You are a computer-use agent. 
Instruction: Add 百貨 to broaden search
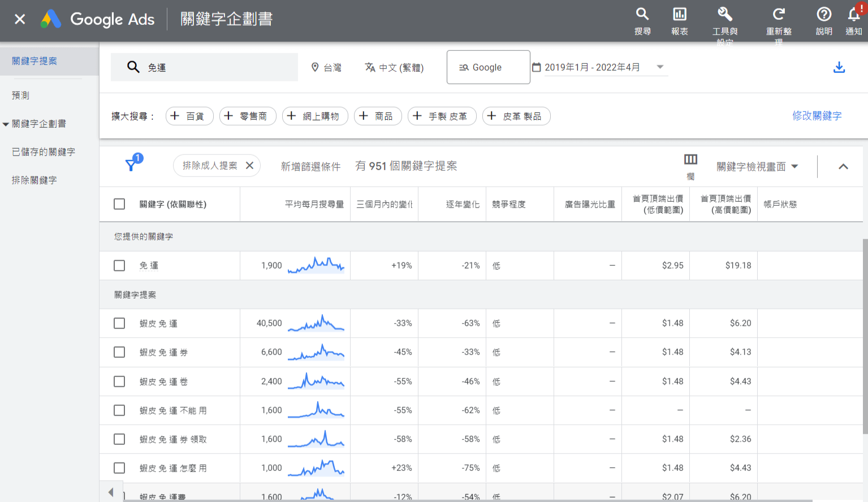[189, 116]
